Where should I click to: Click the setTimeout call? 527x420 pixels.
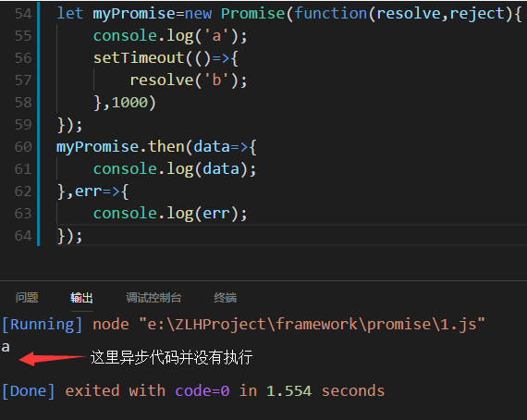tap(139, 58)
